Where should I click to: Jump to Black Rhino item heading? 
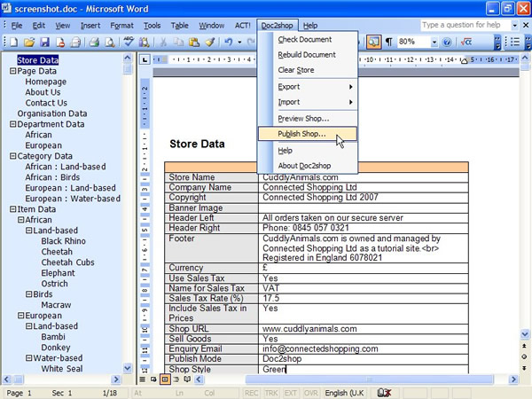tap(64, 241)
